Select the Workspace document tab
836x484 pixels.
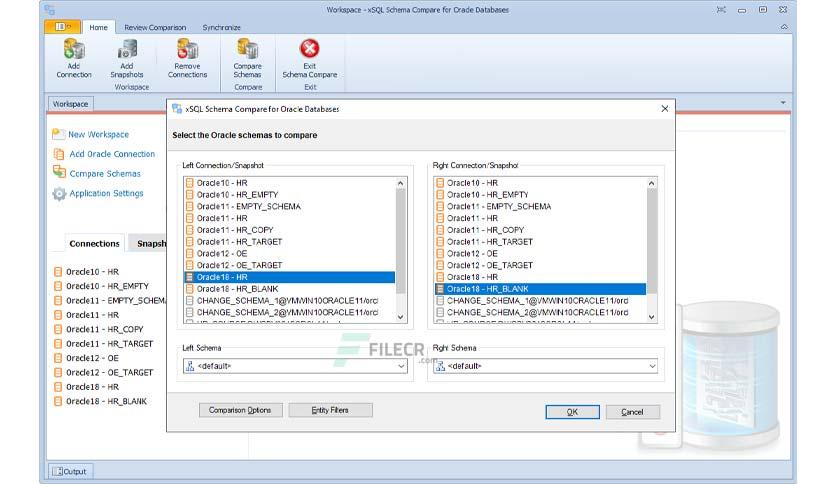click(70, 104)
